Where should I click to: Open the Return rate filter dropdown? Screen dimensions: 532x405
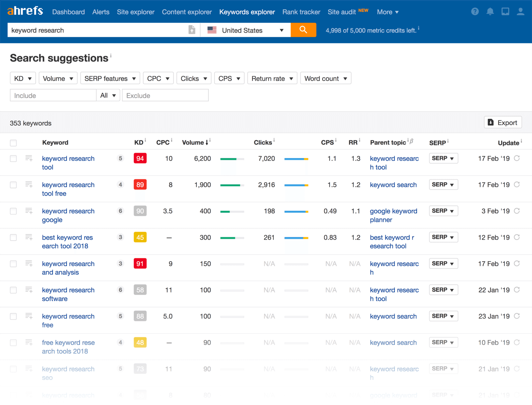[272, 78]
